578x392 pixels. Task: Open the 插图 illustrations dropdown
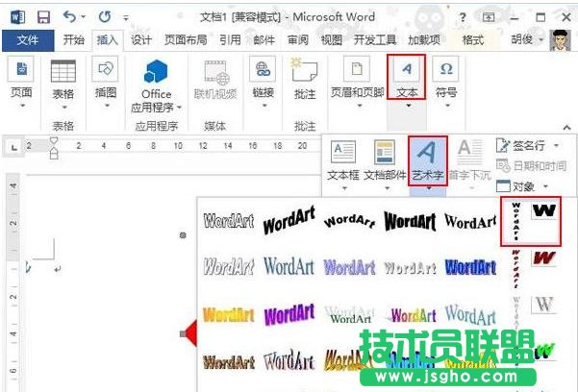click(106, 83)
